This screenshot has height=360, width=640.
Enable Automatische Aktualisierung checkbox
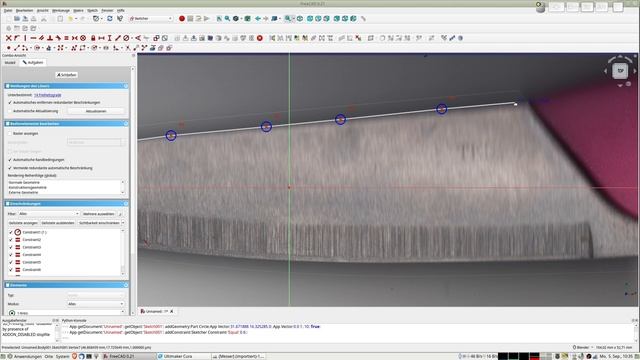[x=10, y=111]
